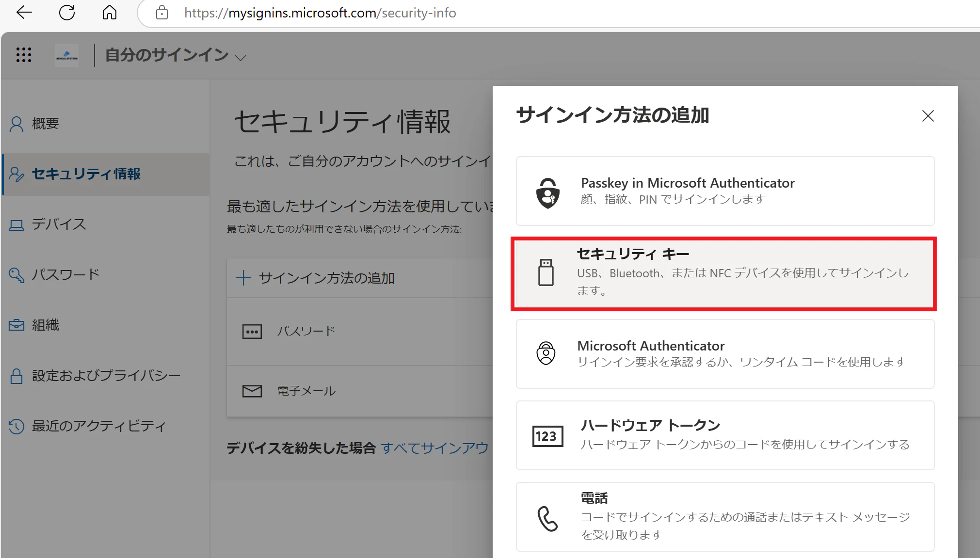
Task: Select the ハードウェア トークン option
Action: tap(725, 435)
